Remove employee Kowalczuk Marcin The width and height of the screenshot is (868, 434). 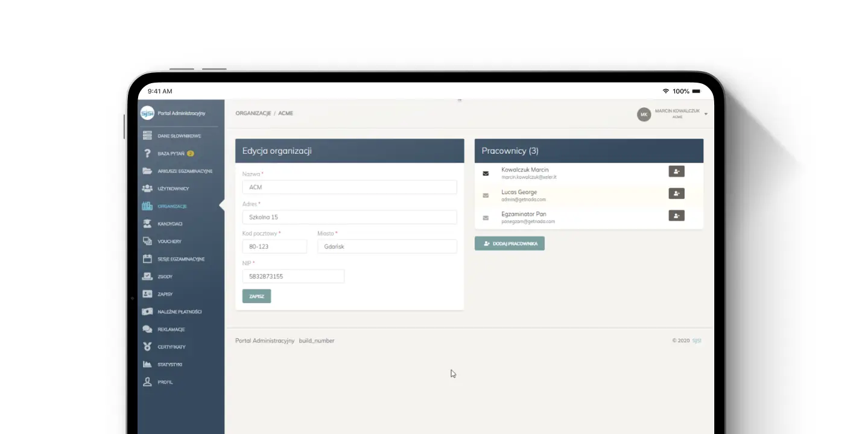(676, 172)
